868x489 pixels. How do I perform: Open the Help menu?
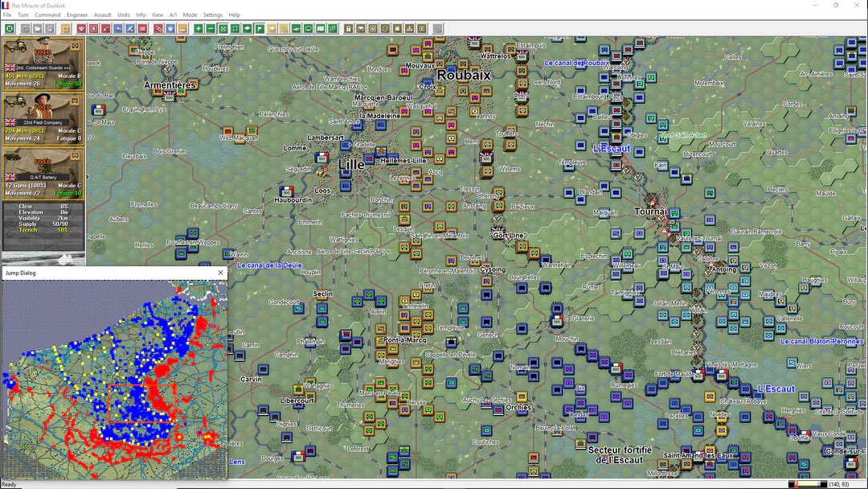pos(234,15)
